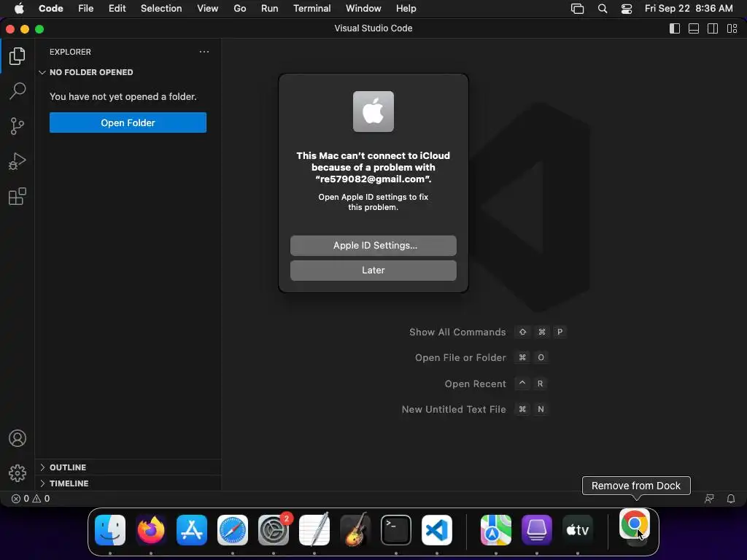Open the Code application menu
Viewport: 747px width, 560px height.
pos(51,9)
